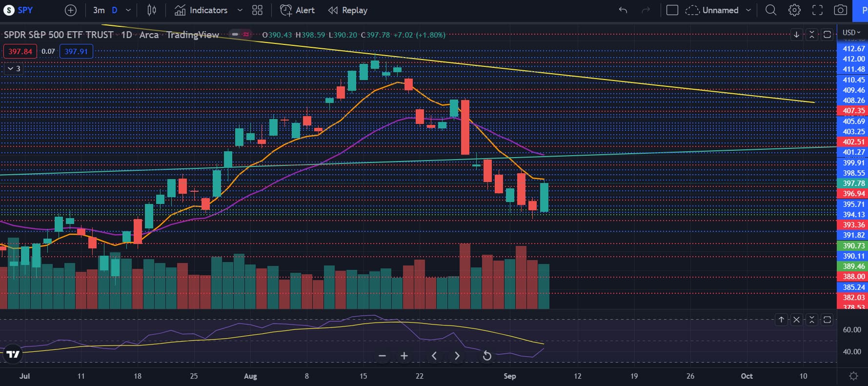The width and height of the screenshot is (868, 386).
Task: Click the 412.67 price label
Action: pos(853,49)
